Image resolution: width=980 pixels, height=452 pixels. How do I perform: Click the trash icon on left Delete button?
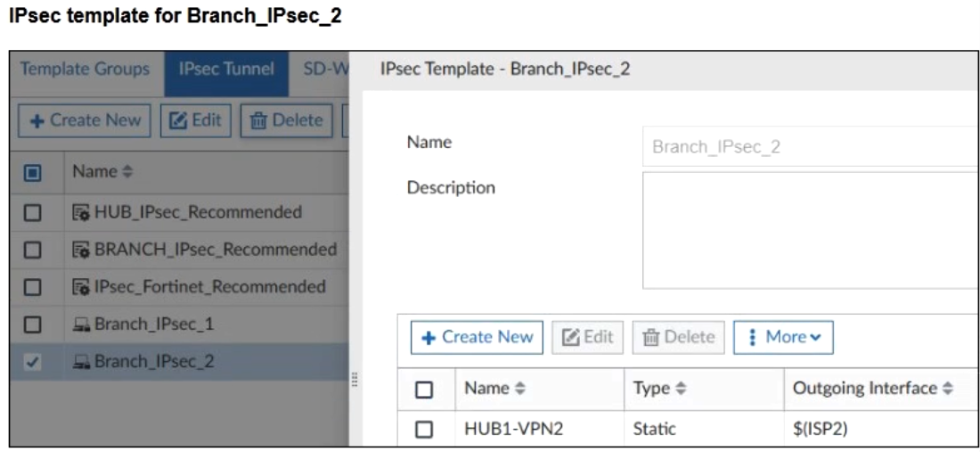pos(259,120)
